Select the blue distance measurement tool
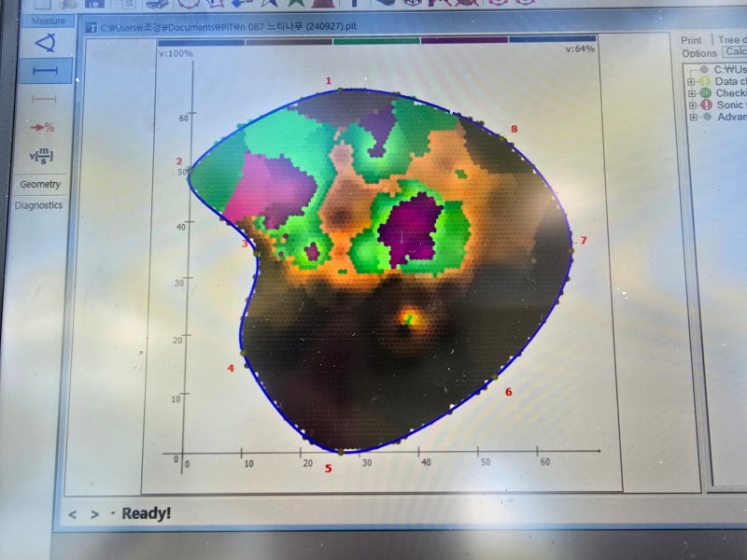The height and width of the screenshot is (560, 747). click(x=45, y=71)
